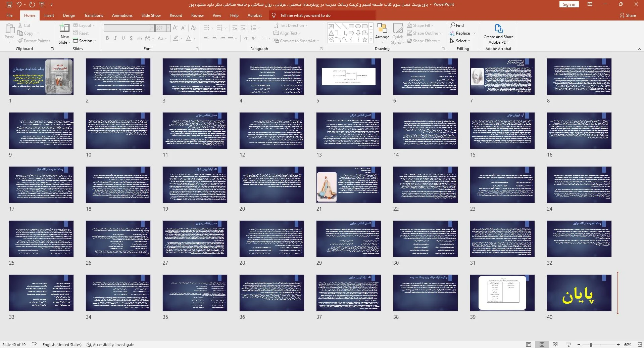Open the Font Color swatch button

click(x=189, y=38)
